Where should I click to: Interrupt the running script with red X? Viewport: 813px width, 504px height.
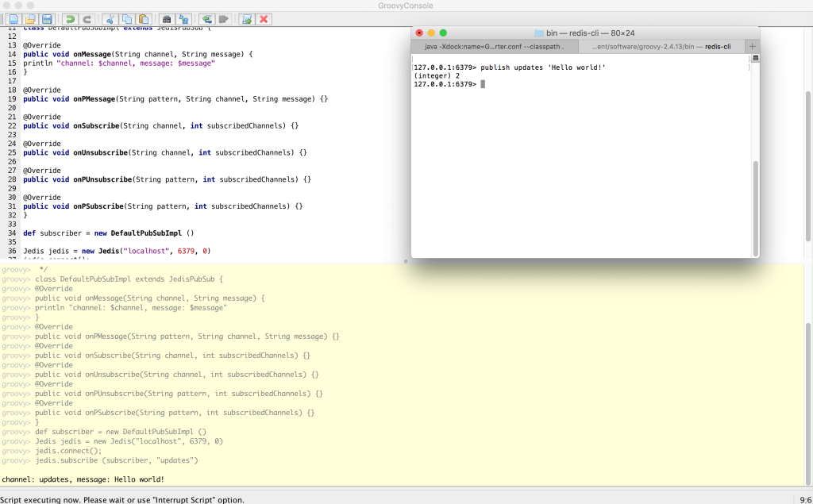(x=264, y=19)
